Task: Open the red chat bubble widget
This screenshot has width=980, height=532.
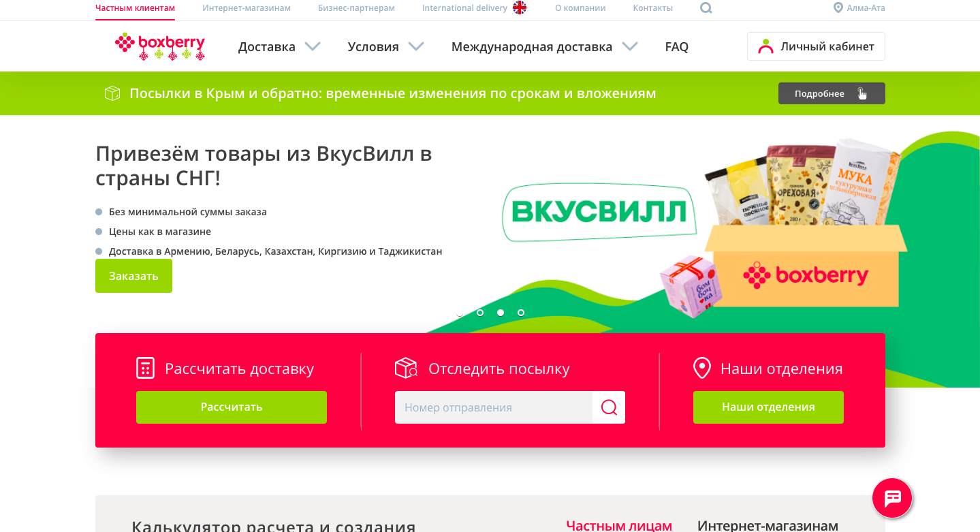Action: [x=892, y=498]
